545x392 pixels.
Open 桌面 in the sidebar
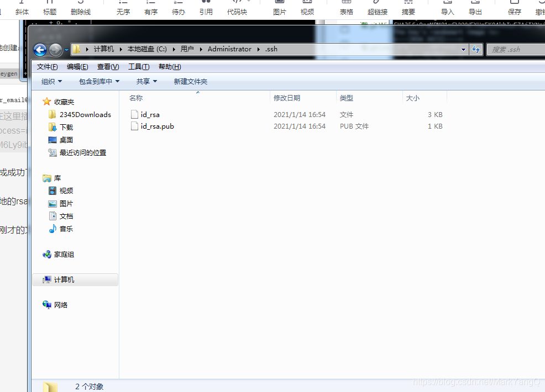(66, 140)
